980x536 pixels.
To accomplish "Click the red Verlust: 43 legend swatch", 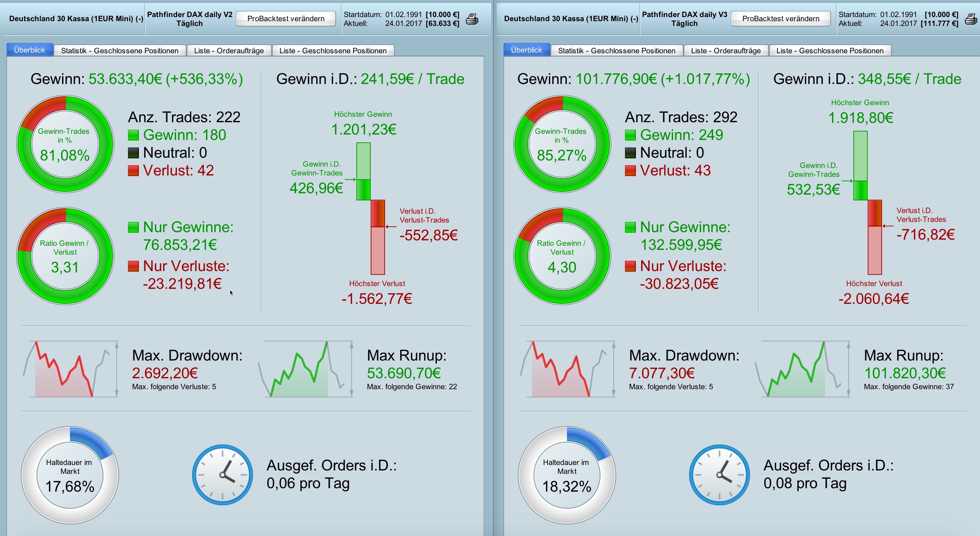I will 630,170.
